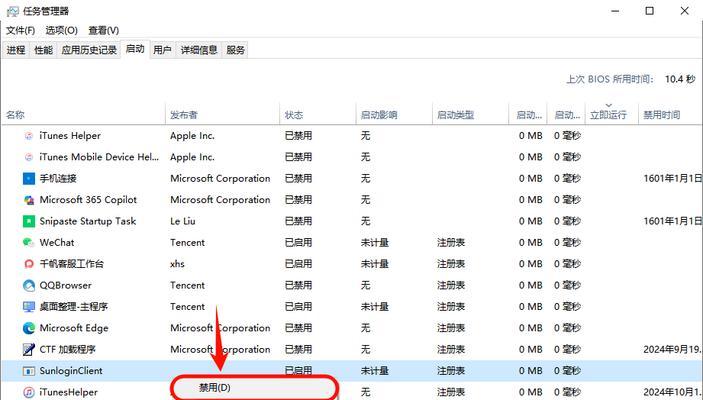Select the 启动 tab
Image resolution: width=703 pixels, height=400 pixels.
click(135, 49)
